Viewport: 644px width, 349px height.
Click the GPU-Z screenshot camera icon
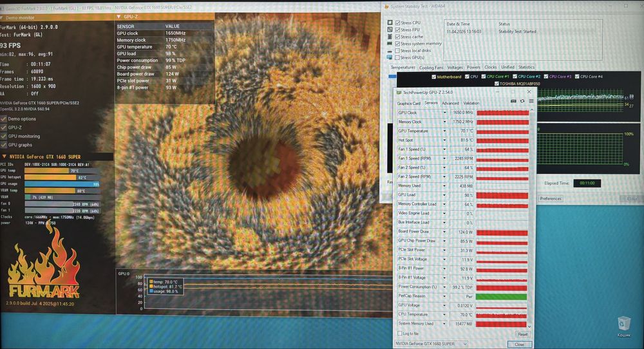tap(513, 101)
